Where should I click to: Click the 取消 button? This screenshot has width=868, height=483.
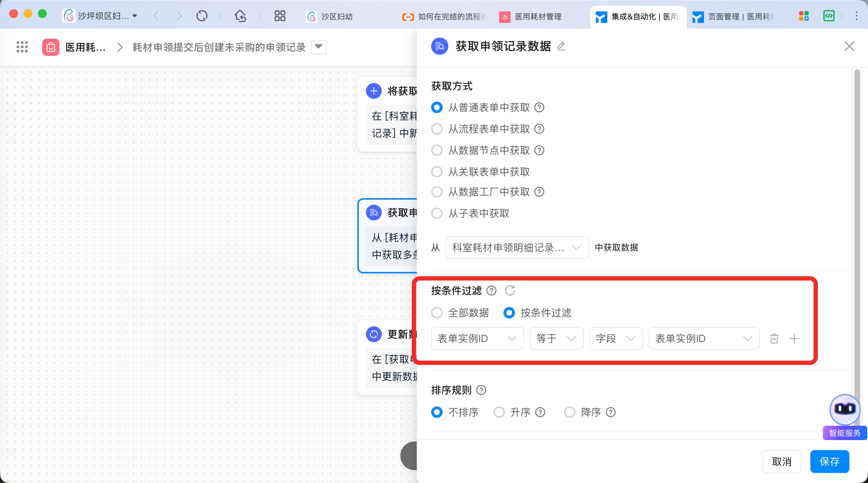point(782,462)
